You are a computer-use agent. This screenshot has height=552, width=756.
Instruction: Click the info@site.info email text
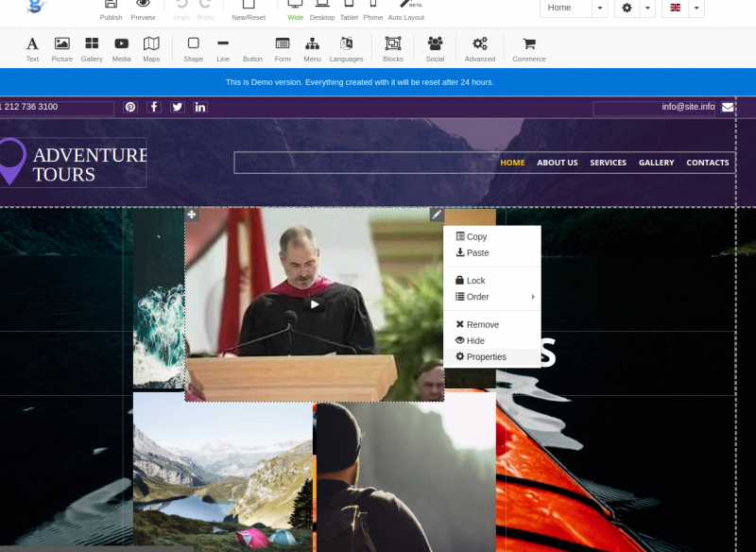(688, 107)
